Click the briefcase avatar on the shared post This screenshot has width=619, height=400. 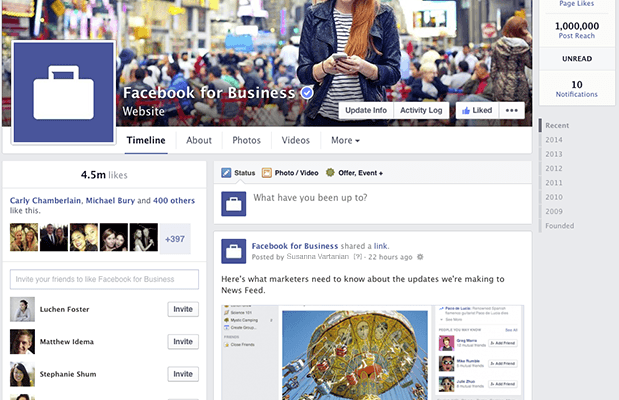click(234, 251)
